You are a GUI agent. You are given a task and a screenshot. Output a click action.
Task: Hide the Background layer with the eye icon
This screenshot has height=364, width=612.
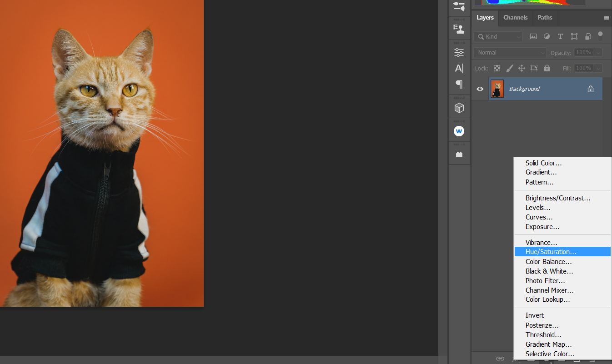coord(480,89)
